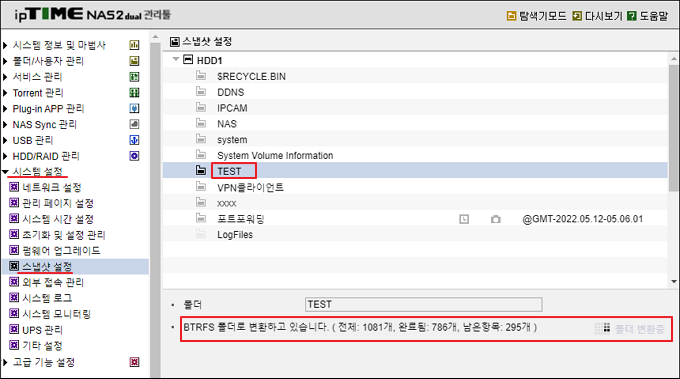
Task: Open 시스템 시간 설정 page
Action: pos(58,219)
